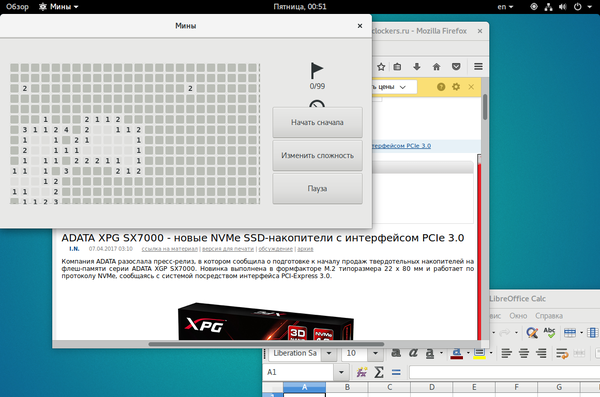The image size is (600, 397).
Task: Toggle italic formatting in Calc
Action: click(x=413, y=353)
